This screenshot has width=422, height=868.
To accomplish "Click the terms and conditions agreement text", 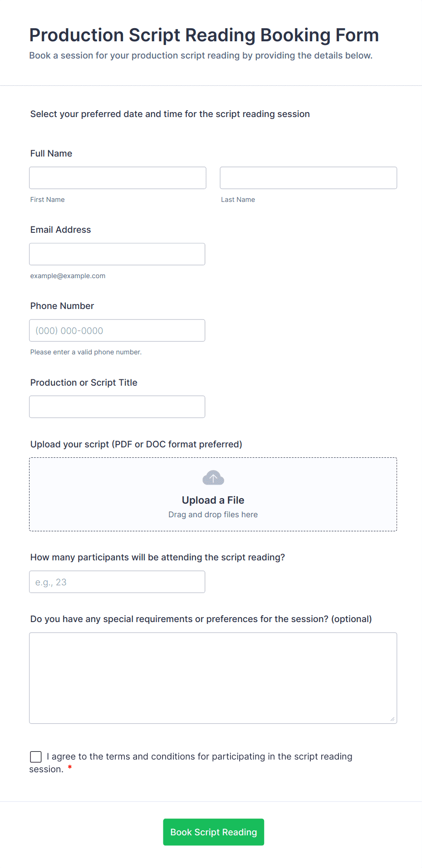I will (x=191, y=763).
